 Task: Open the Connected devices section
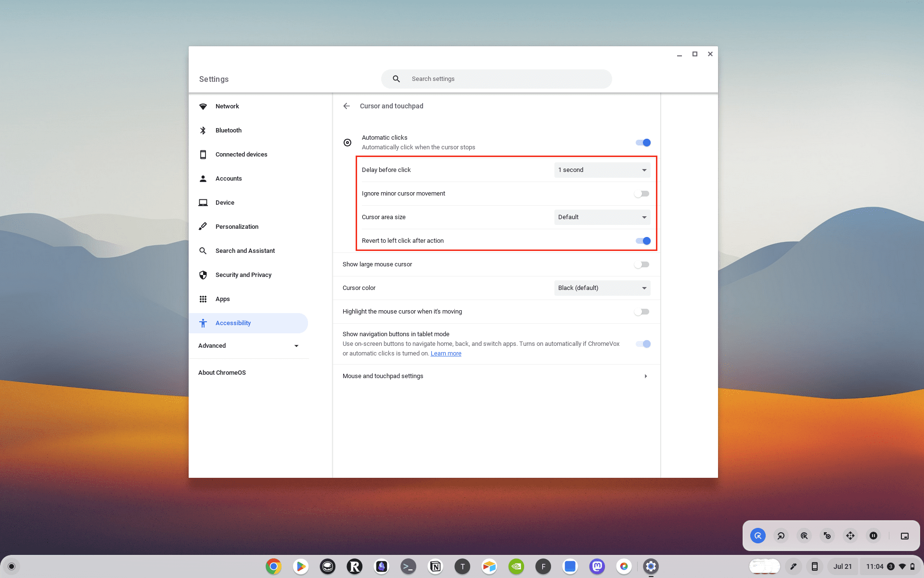(x=241, y=154)
